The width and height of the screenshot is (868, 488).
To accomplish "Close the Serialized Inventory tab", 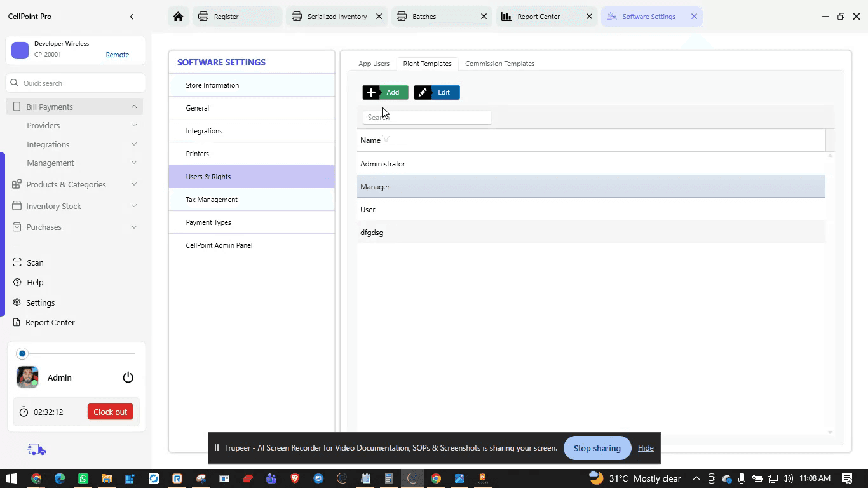I will (x=379, y=17).
